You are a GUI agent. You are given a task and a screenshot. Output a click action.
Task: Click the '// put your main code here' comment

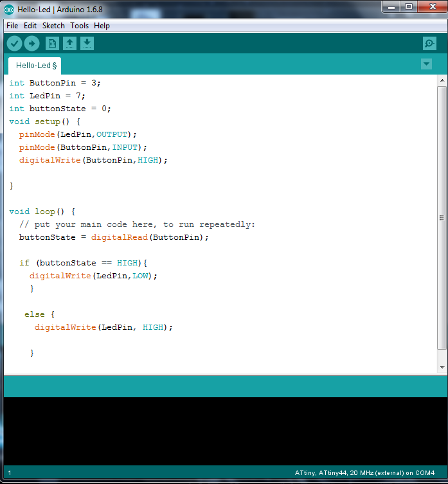pos(137,224)
